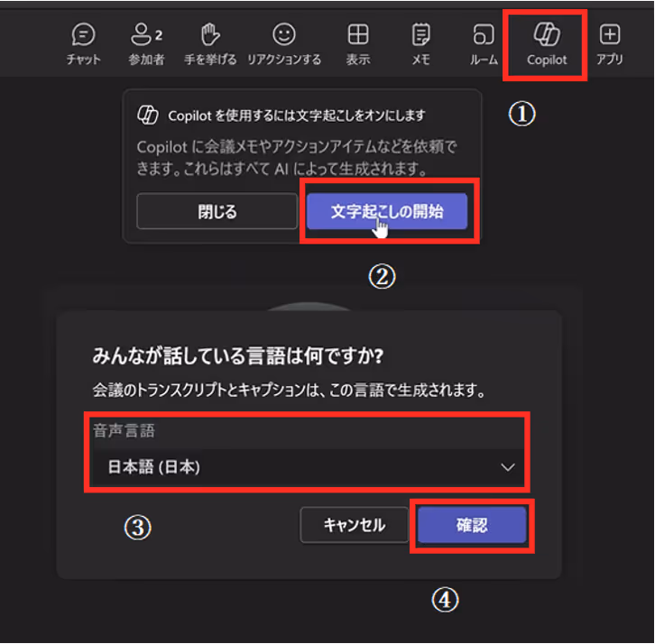Show the 参加者 participants icon
This screenshot has width=655, height=644.
(141, 34)
